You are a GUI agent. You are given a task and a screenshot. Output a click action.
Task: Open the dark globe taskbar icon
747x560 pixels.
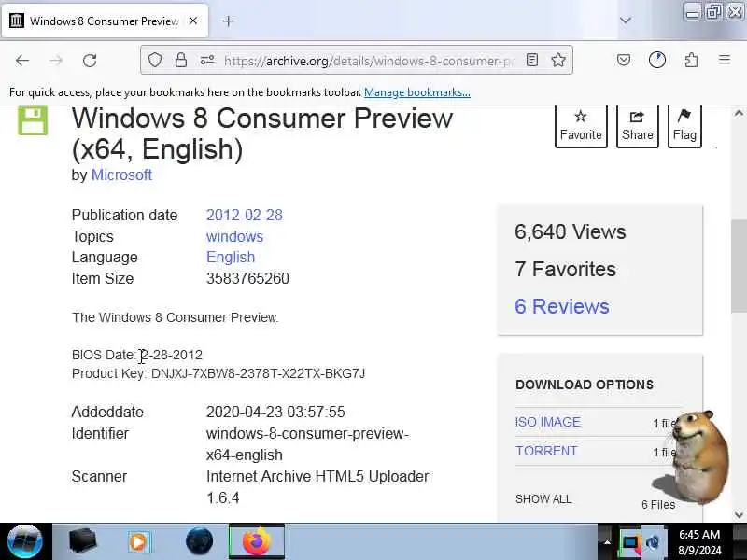tap(199, 541)
